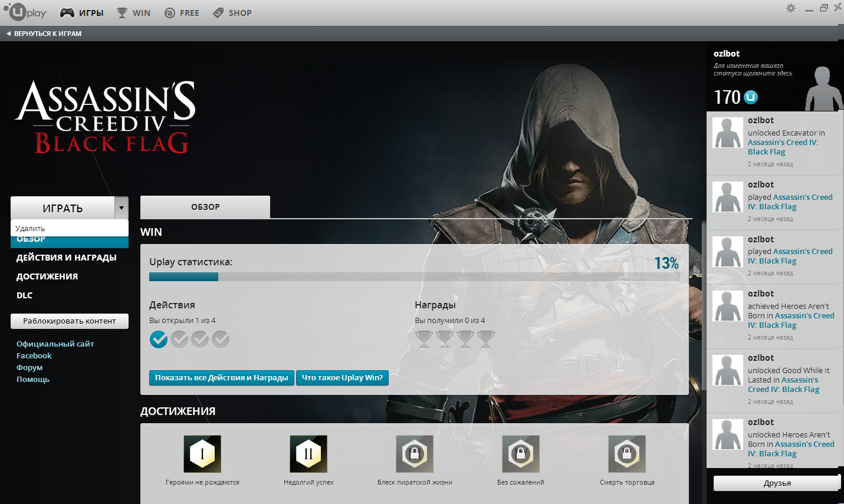Click Что такое Uplay Win? button

click(x=342, y=378)
